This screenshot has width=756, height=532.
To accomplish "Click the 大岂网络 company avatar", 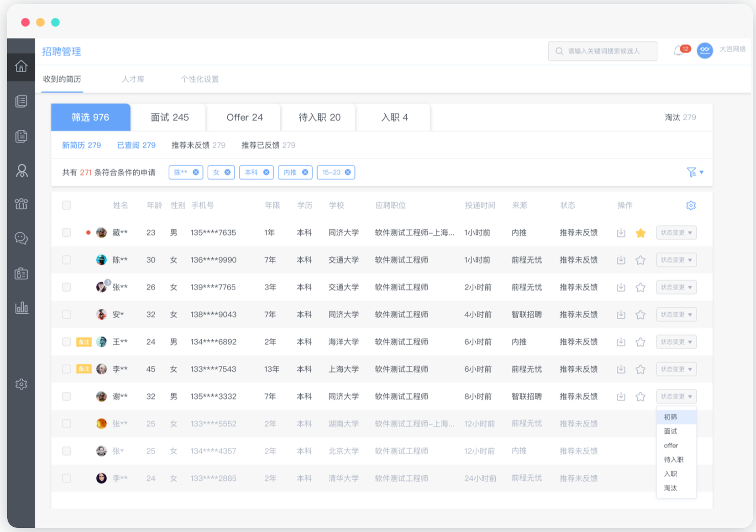I will click(x=705, y=50).
